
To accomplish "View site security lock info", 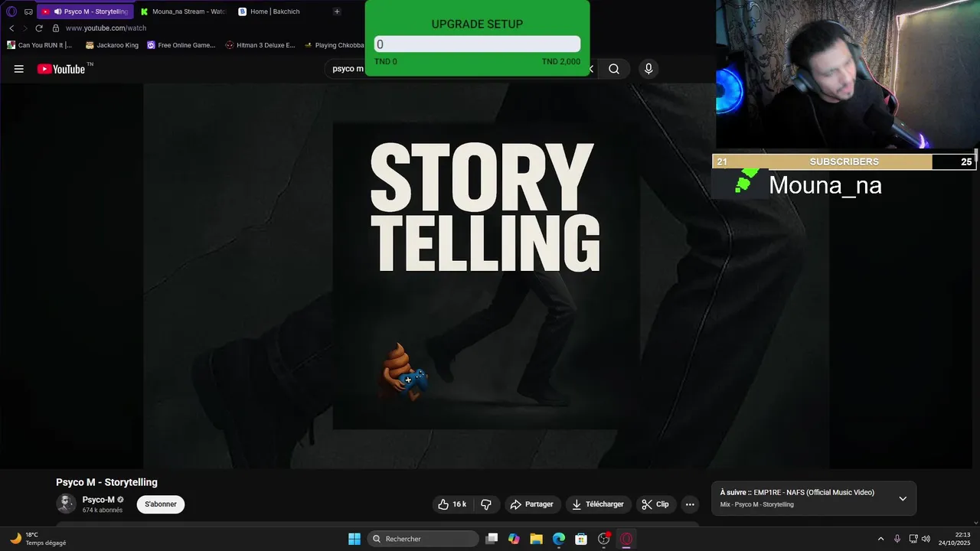I will tap(55, 28).
